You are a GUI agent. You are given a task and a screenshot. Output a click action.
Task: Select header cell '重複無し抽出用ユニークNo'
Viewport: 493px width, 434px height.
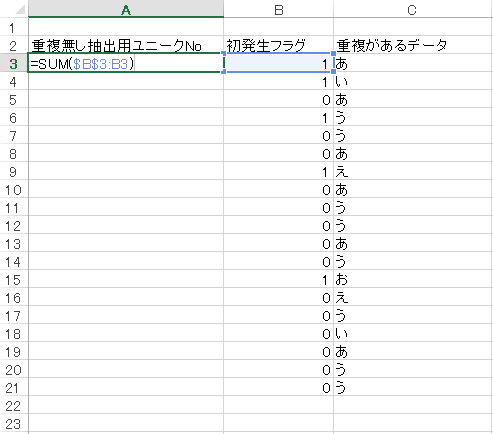click(126, 45)
